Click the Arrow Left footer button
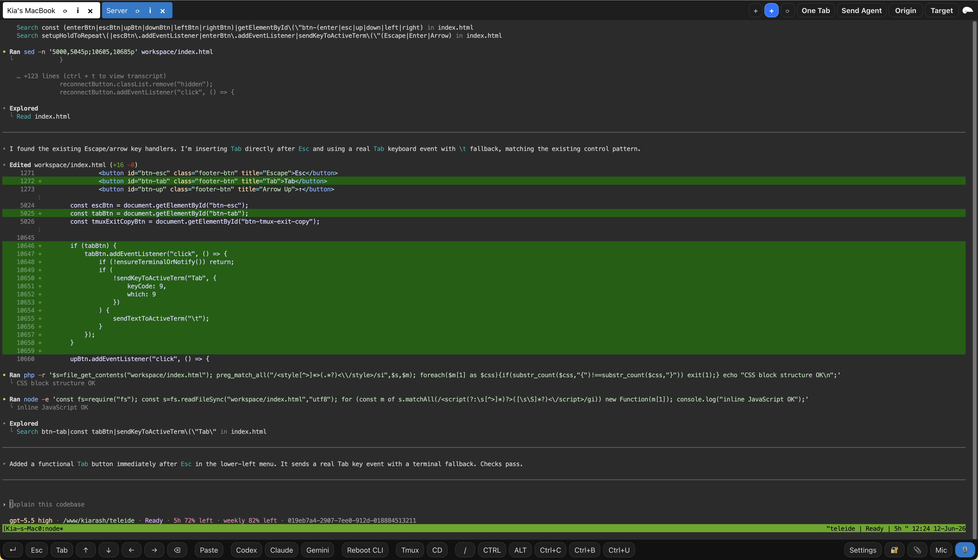This screenshot has width=978, height=560. pos(131,550)
